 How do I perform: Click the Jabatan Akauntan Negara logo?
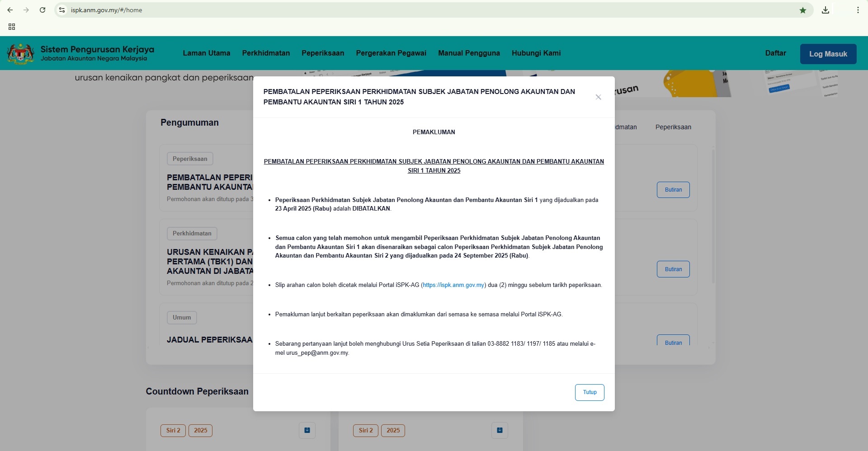click(20, 53)
